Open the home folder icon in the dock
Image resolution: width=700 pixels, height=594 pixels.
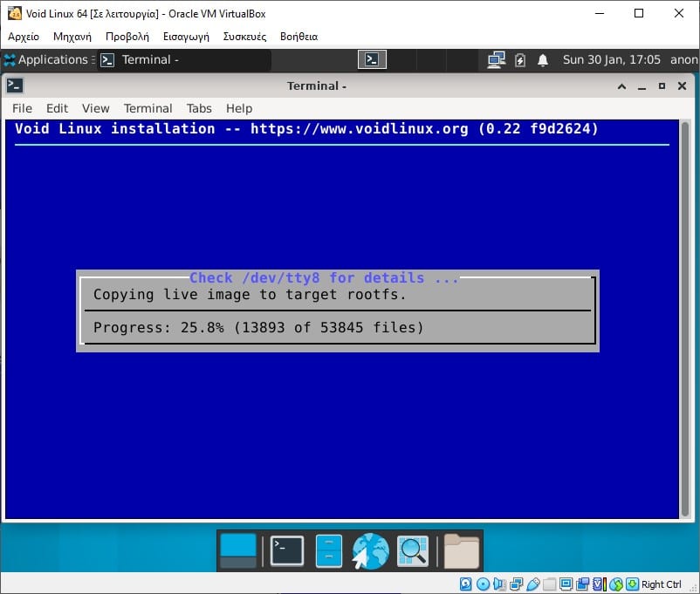(x=460, y=550)
